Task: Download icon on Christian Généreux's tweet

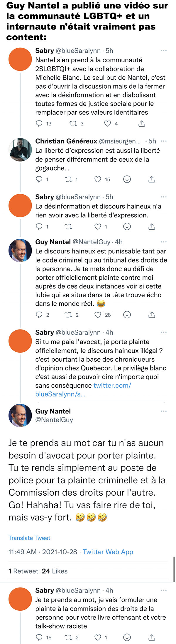Action: [127, 179]
